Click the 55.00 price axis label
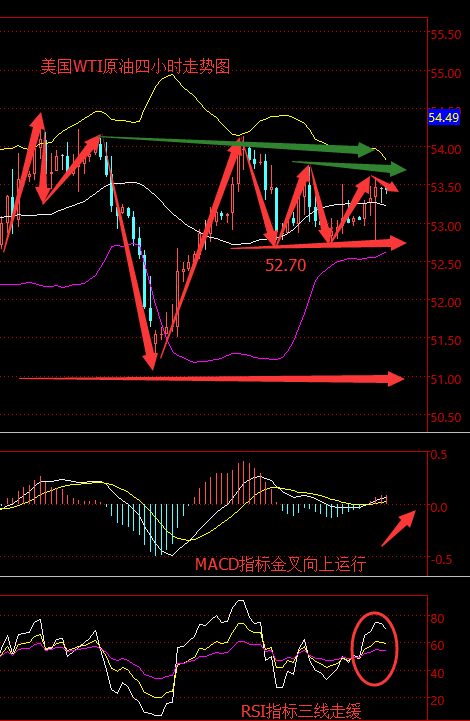The image size is (470, 721). [446, 74]
